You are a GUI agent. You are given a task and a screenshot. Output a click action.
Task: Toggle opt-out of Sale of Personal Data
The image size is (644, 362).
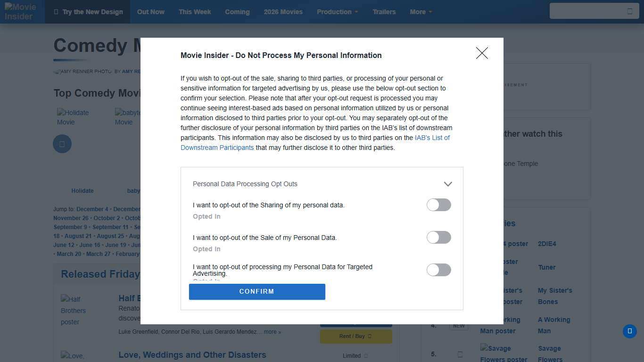438,237
